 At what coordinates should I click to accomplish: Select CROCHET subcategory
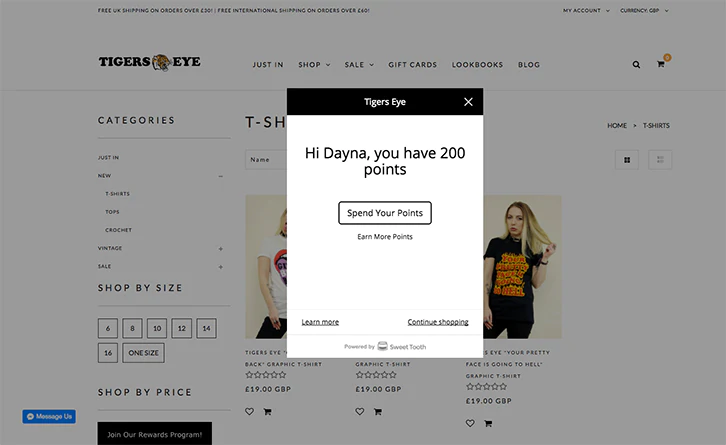pos(119,230)
